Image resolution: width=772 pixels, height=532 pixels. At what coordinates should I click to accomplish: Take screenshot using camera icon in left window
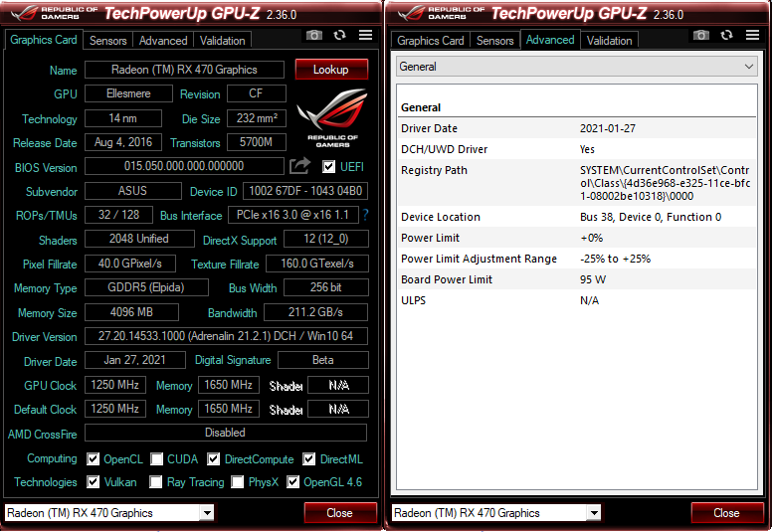point(314,35)
